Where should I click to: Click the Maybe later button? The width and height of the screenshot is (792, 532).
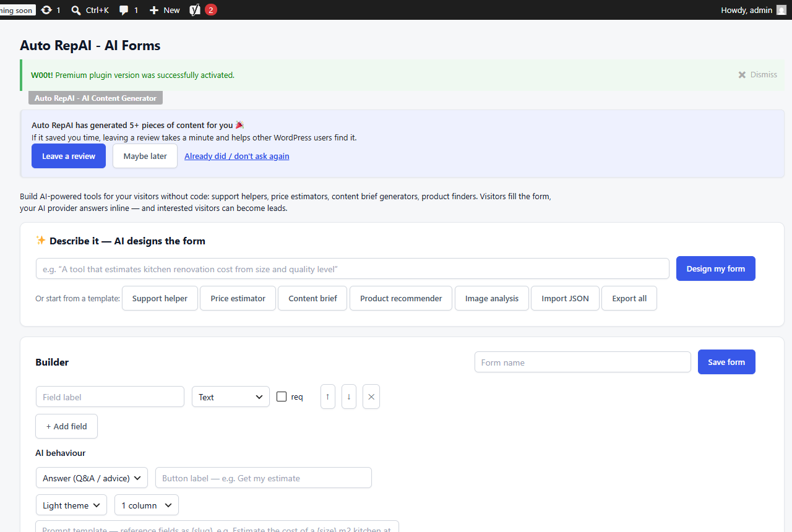[145, 156]
